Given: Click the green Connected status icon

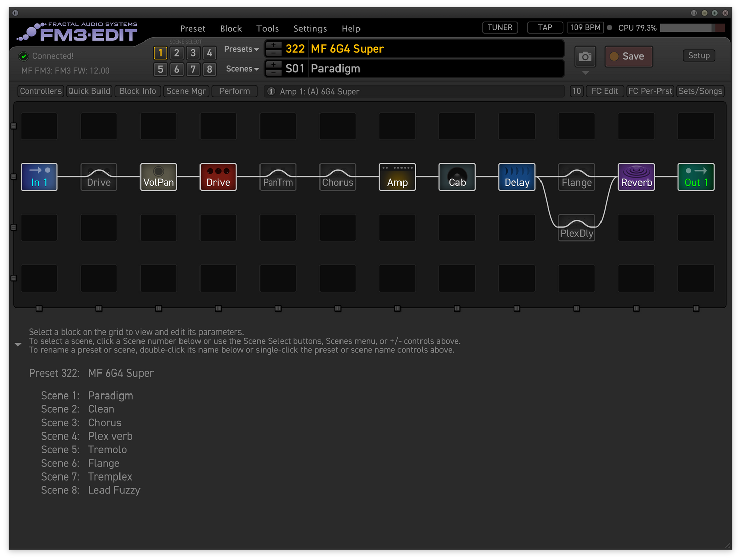Looking at the screenshot, I should point(24,56).
